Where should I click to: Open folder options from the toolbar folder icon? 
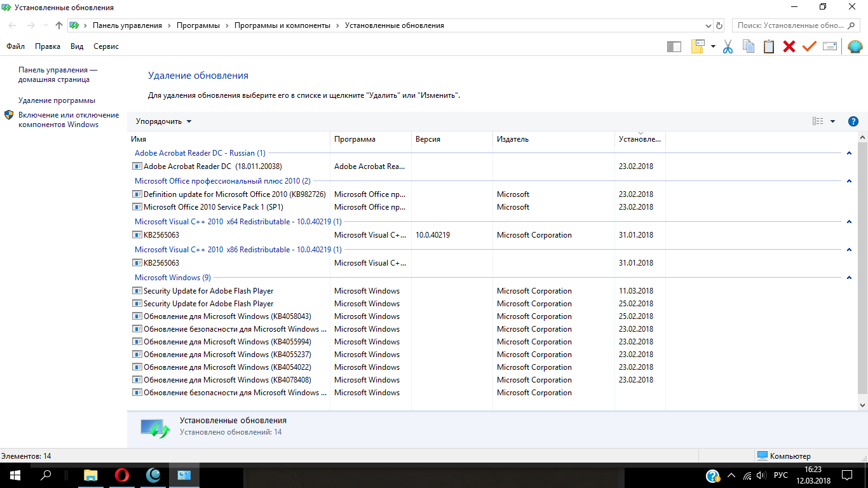pos(698,46)
